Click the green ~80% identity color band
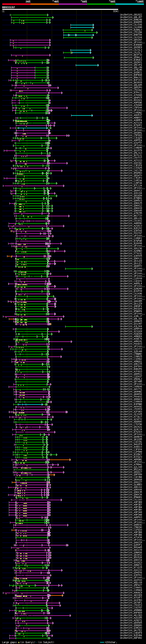The height and width of the screenshot is (644, 146). tap(101, 4)
